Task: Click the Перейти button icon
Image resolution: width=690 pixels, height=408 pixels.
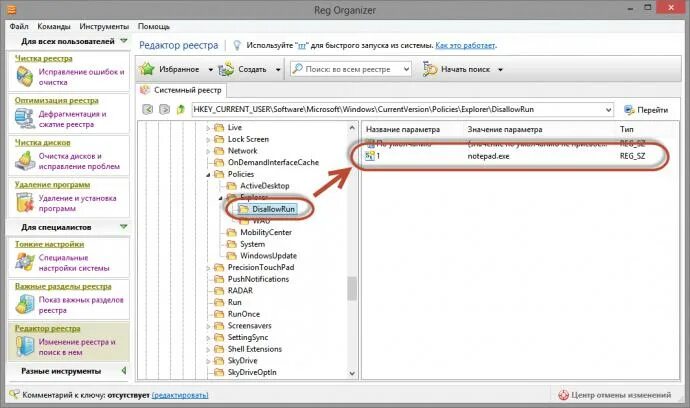Action: 629,110
